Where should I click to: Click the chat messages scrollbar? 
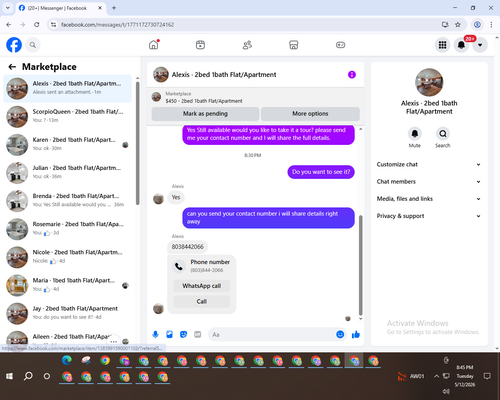tap(360, 265)
